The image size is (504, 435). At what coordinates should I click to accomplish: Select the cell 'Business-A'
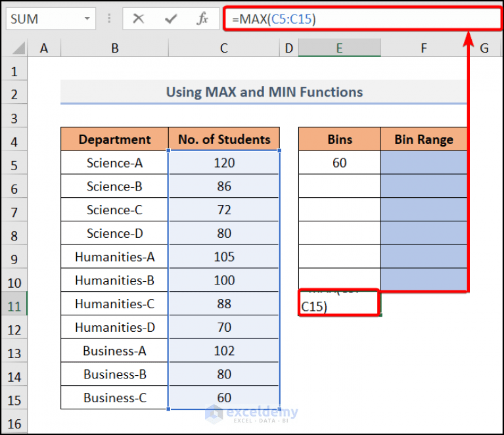coord(115,350)
